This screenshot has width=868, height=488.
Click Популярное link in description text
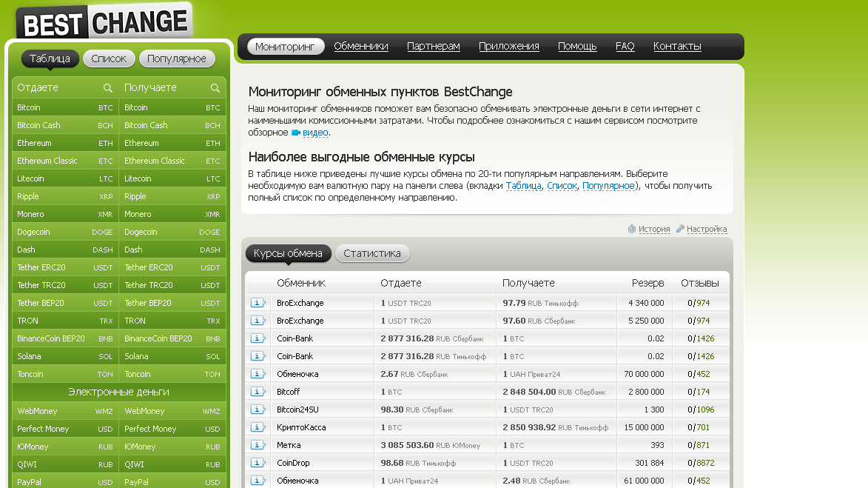click(x=608, y=186)
